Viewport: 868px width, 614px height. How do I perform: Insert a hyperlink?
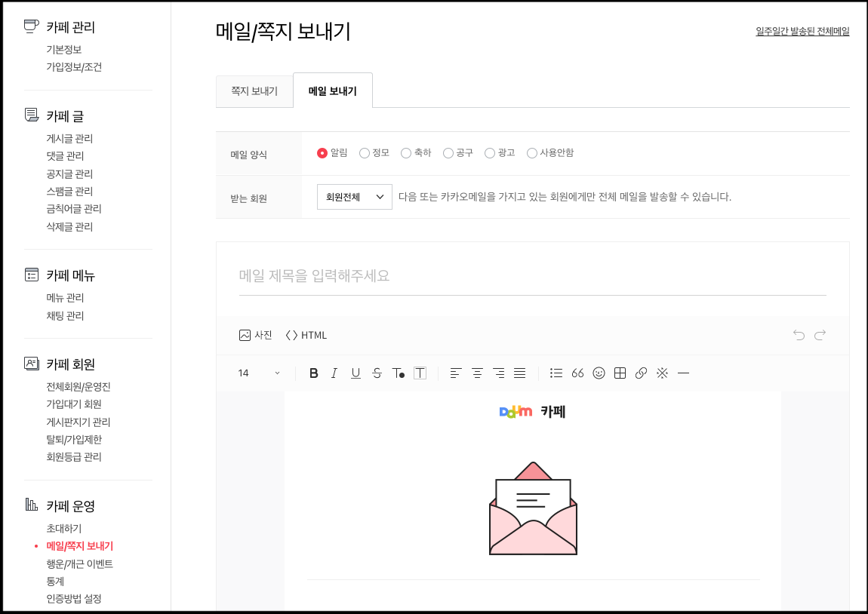tap(641, 373)
